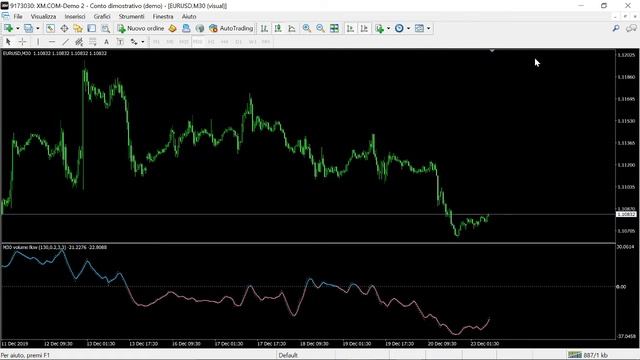Open the Inserisci menu

75,16
